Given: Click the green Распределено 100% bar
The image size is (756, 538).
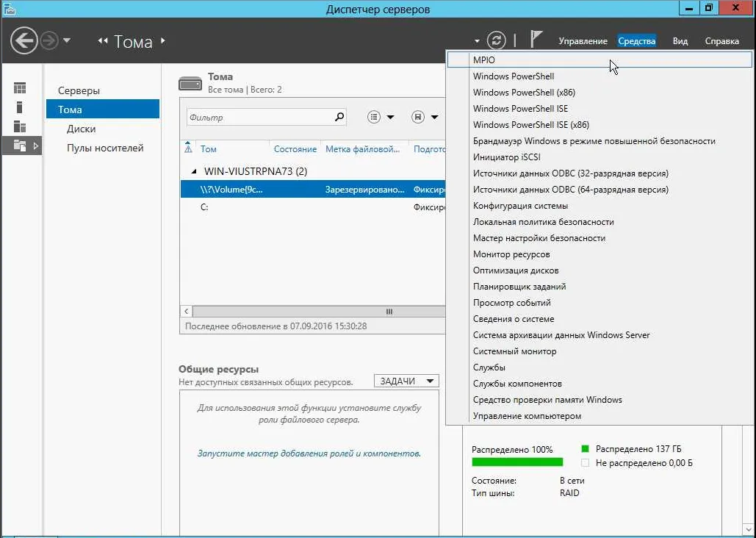Looking at the screenshot, I should [517, 462].
